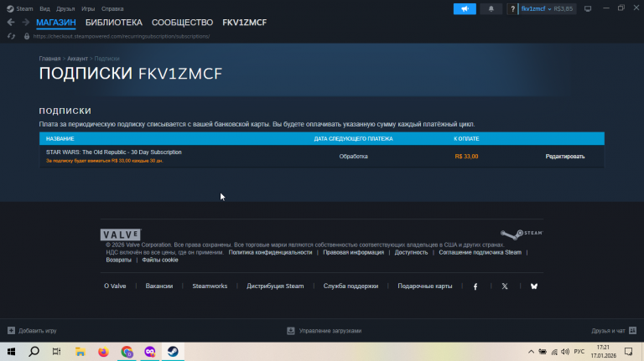The width and height of the screenshot is (644, 361).
Task: Click the R$ 33,00 amount
Action: pyautogui.click(x=466, y=157)
